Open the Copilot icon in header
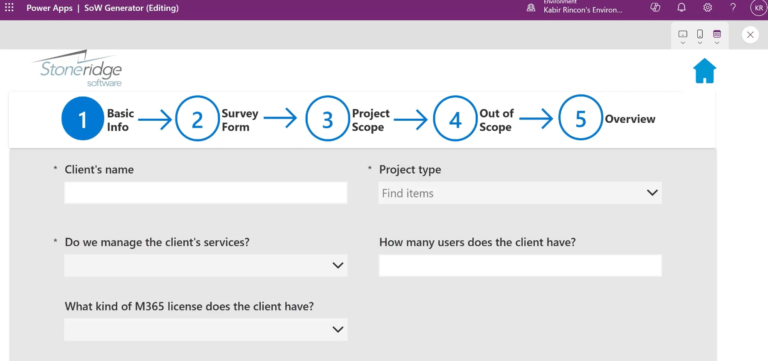Image resolution: width=768 pixels, height=361 pixels. point(655,7)
